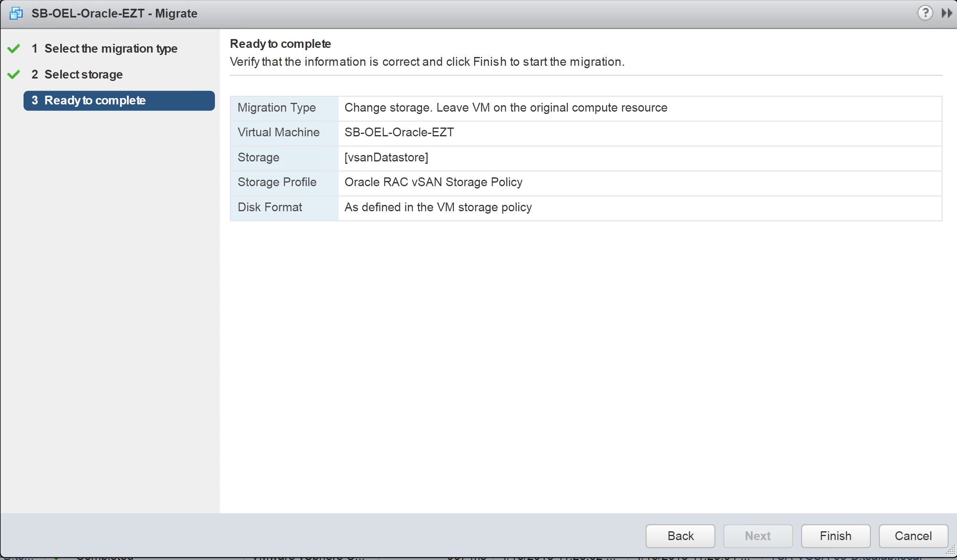The image size is (957, 560).
Task: Click green checkmark beside Select storage step
Action: [14, 75]
